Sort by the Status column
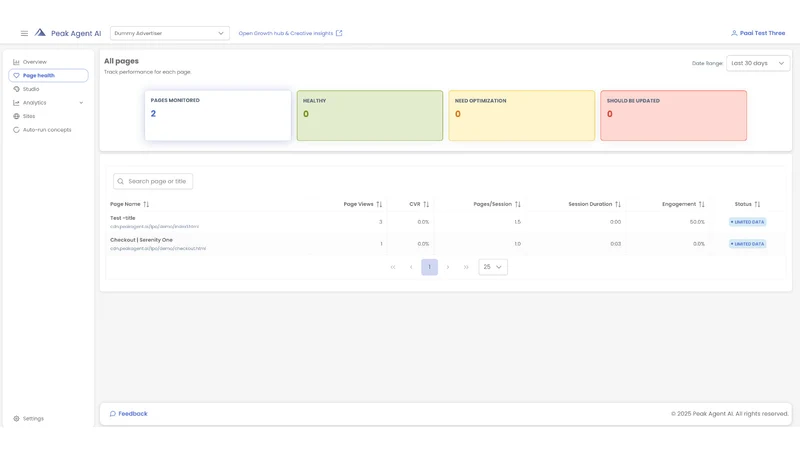 click(x=747, y=204)
